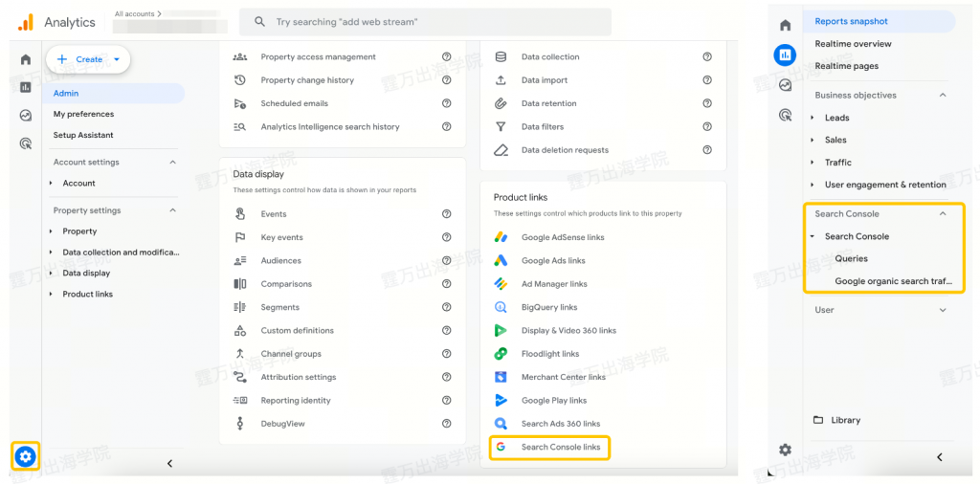Image resolution: width=980 pixels, height=484 pixels.
Task: Click Advertising icon in right Reports panel
Action: click(786, 115)
